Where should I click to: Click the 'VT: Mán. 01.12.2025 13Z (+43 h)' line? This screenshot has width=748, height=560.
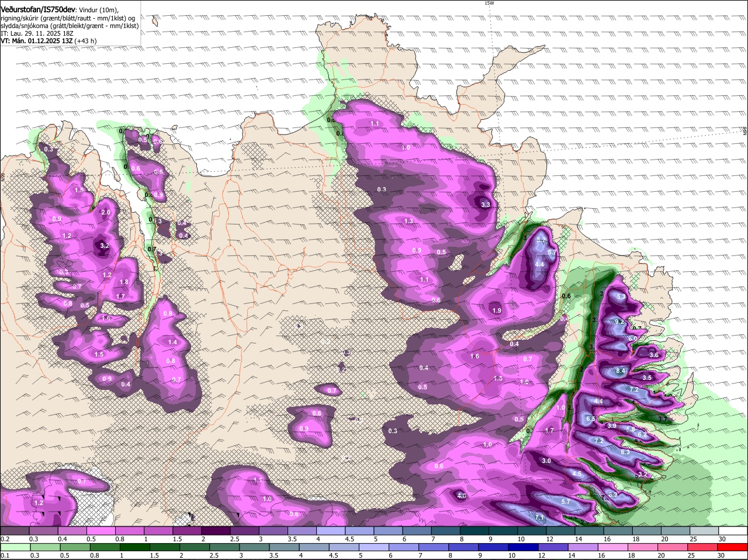(49, 41)
